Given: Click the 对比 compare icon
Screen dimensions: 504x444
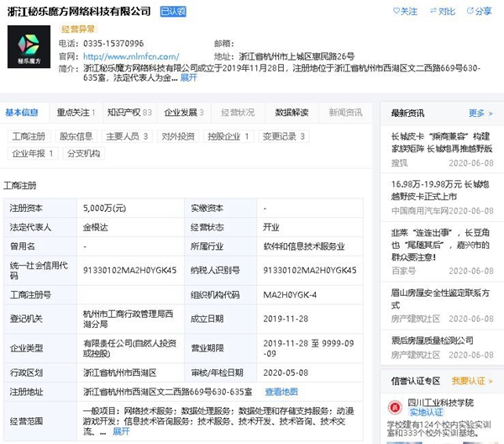Looking at the screenshot, I should click(x=432, y=12).
